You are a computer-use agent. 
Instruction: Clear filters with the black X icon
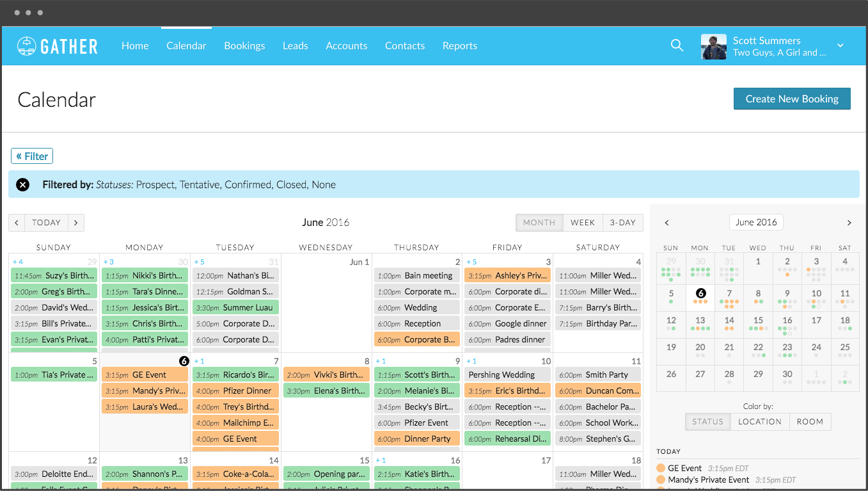pos(22,184)
